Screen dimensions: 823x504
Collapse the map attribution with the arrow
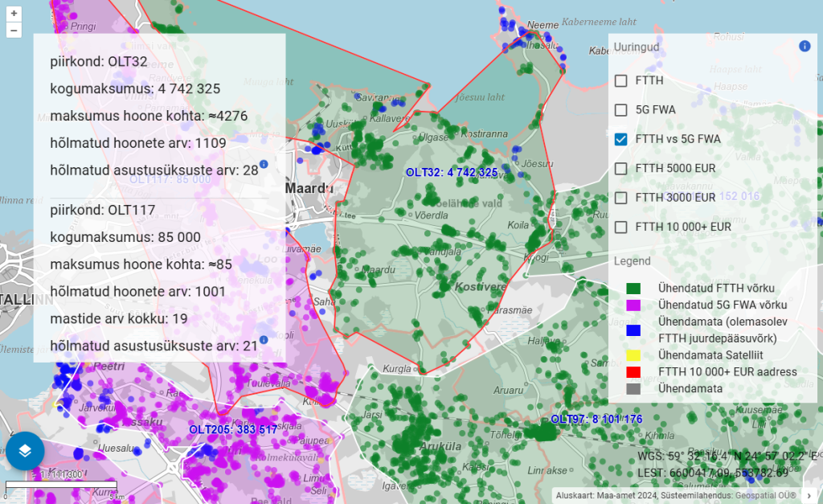point(809,495)
